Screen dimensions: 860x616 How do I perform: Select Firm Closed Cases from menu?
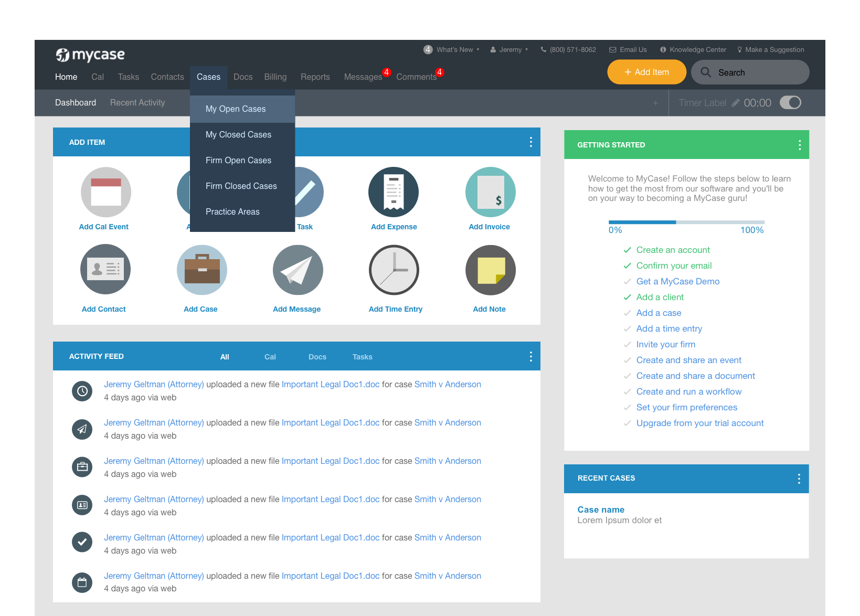242,186
